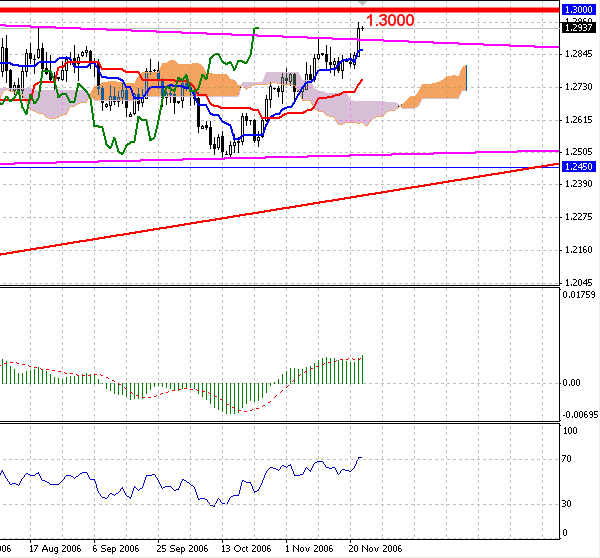Viewport: 600px width, 558px height.
Task: Click the 1 Nov 2006 date label
Action: click(x=309, y=549)
